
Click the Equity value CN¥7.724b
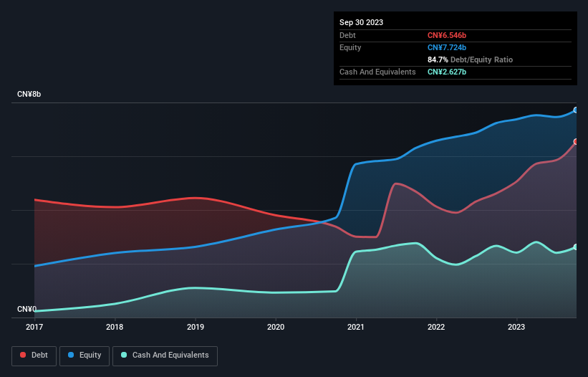pyautogui.click(x=447, y=47)
